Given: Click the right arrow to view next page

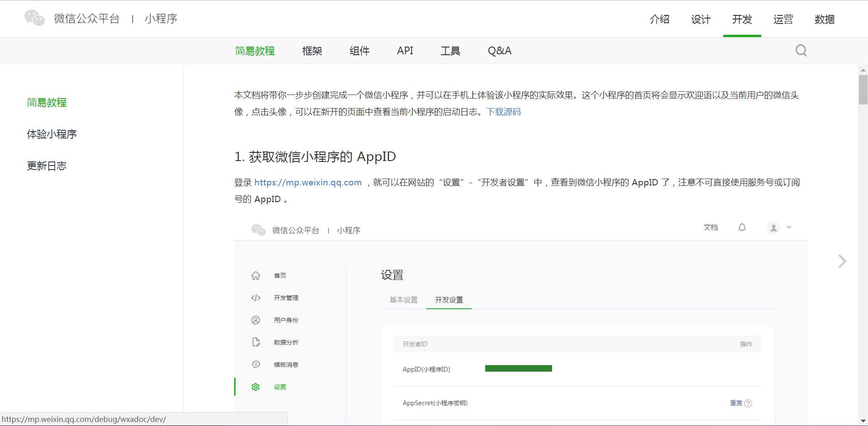Looking at the screenshot, I should click(x=842, y=261).
